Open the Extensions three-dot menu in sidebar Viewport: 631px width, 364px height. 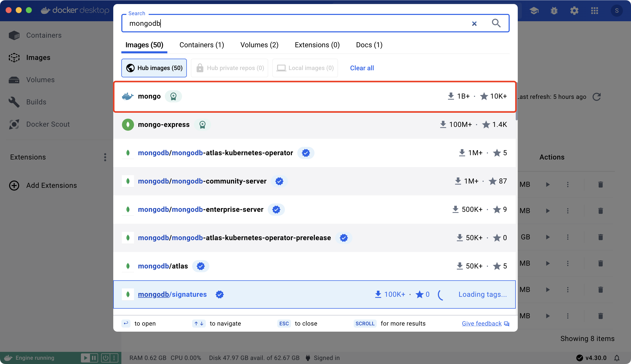(105, 157)
